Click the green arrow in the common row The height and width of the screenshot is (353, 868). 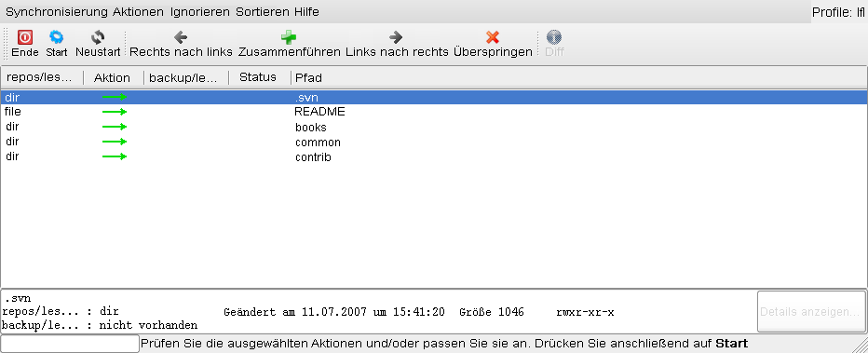[115, 142]
